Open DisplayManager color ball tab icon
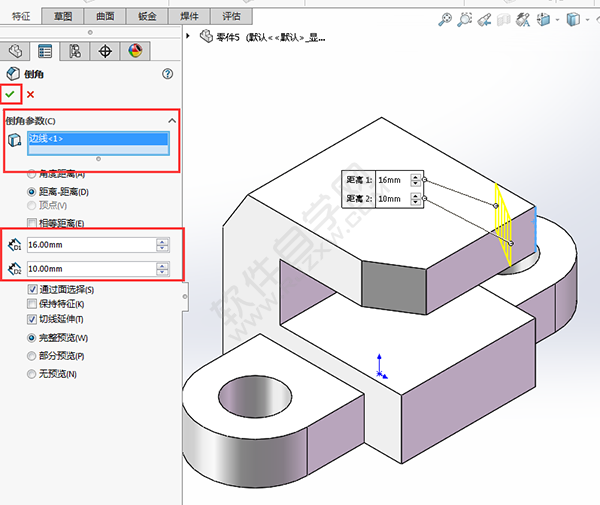Screen dimensions: 600x505 (135, 51)
